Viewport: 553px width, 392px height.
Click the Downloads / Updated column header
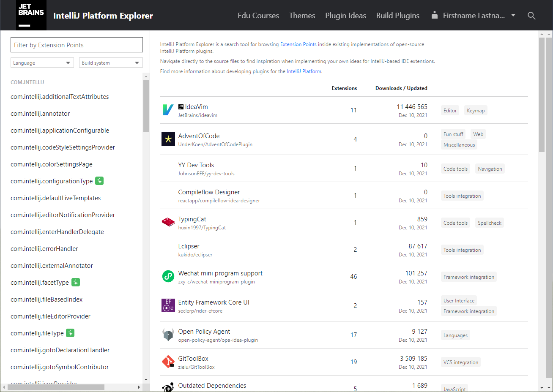point(401,88)
